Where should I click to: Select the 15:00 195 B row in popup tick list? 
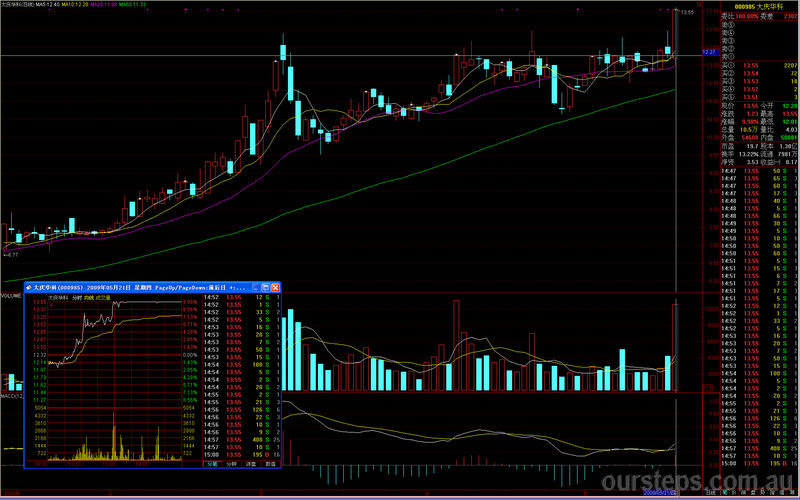point(242,455)
